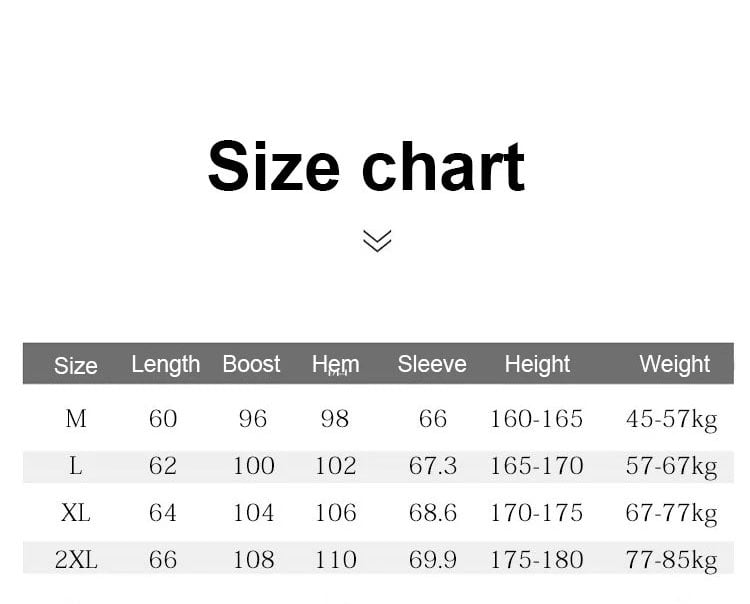Click the 77-85kg weight value
The image size is (750, 604).
click(x=672, y=561)
